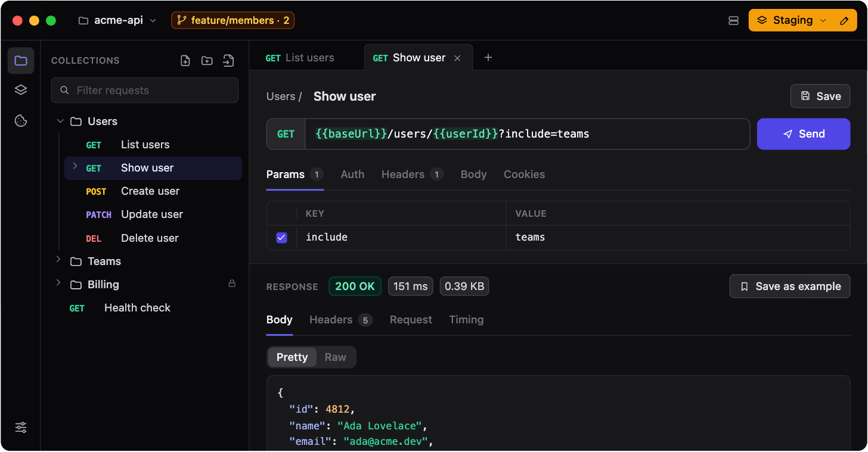Image resolution: width=868 pixels, height=452 pixels.
Task: Open settings sliders icon at rail bottom
Action: point(21,427)
